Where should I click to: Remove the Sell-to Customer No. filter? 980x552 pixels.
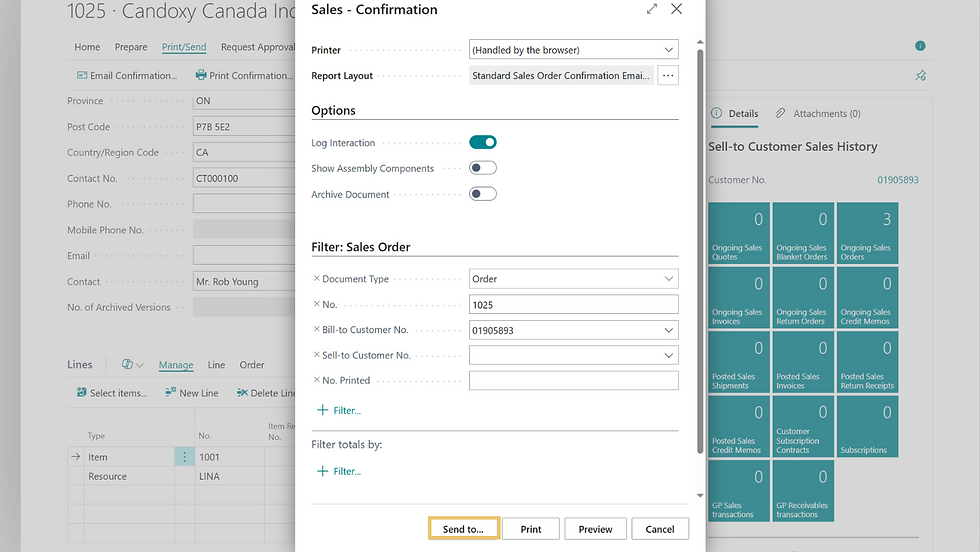click(x=316, y=354)
